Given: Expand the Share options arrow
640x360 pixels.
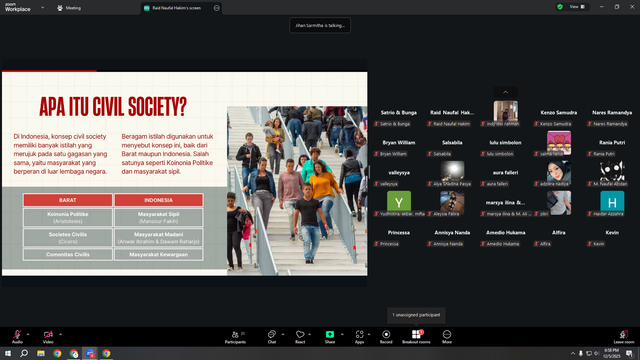Looking at the screenshot, I should (x=342, y=334).
